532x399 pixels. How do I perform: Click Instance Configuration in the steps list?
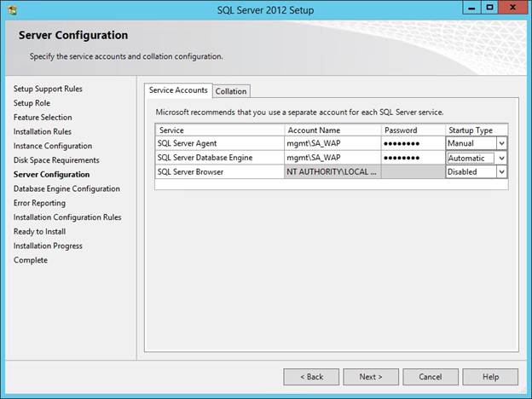pos(53,146)
